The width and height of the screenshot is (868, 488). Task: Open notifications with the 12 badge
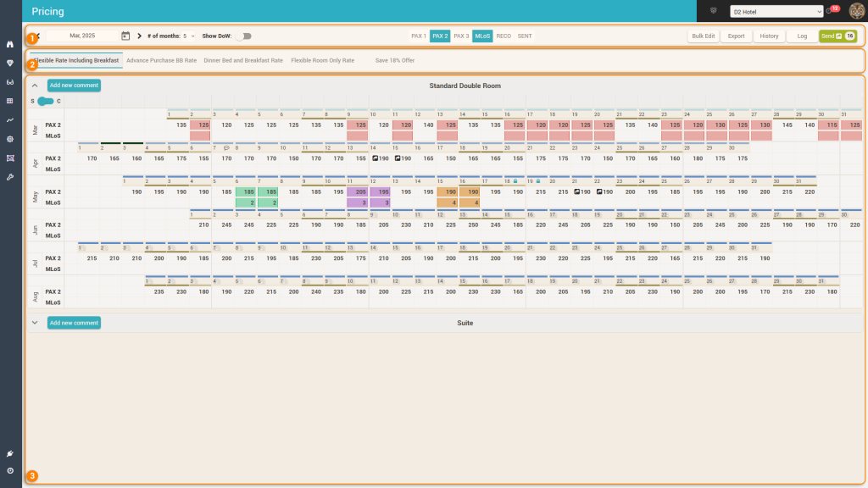coord(832,10)
